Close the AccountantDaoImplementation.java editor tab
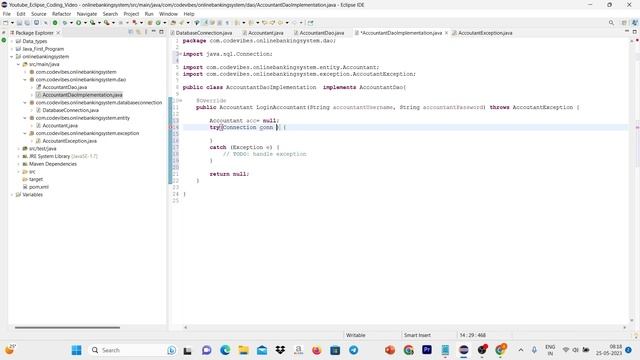640x360 pixels. (446, 33)
